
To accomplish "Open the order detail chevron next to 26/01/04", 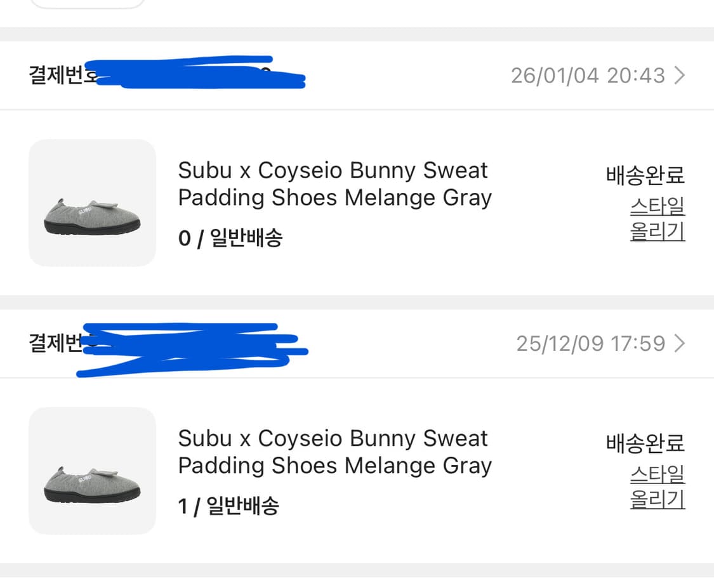I will coord(680,75).
